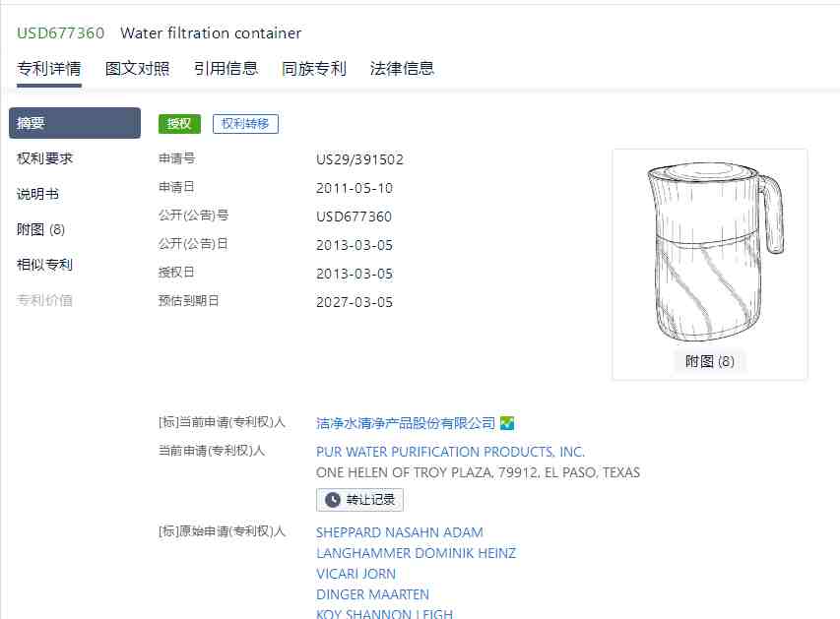This screenshot has width=840, height=619.
Task: Click the 专利价值 sidebar item
Action: (44, 300)
